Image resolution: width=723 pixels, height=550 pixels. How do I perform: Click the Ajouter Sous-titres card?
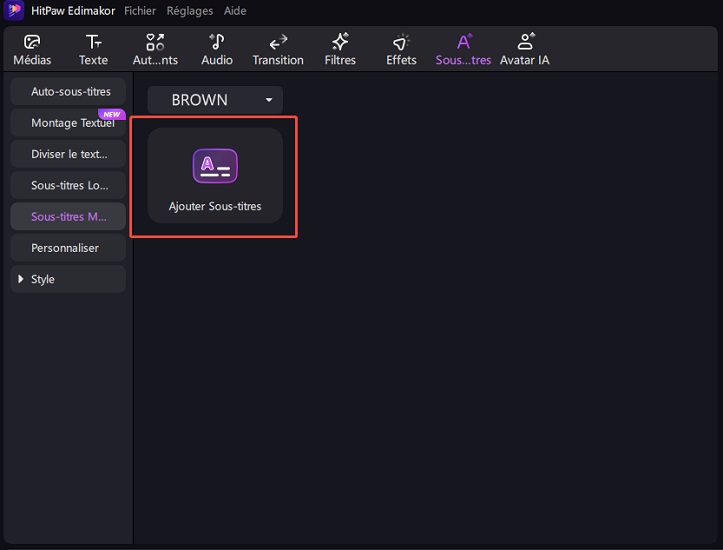(215, 176)
